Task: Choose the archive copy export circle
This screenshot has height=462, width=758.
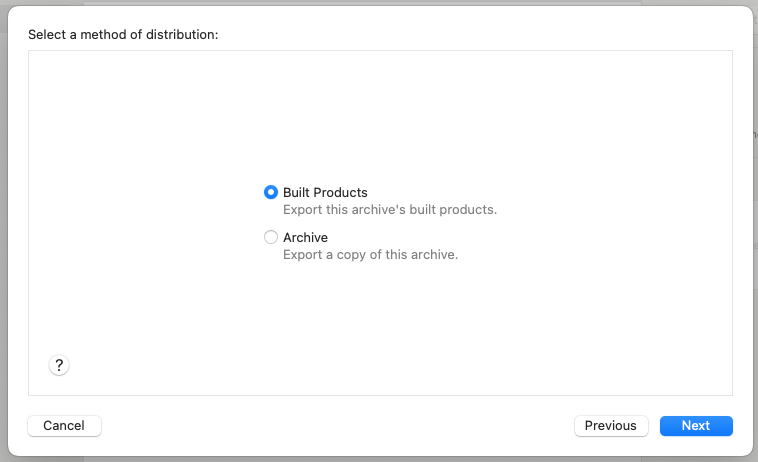Action: (271, 237)
